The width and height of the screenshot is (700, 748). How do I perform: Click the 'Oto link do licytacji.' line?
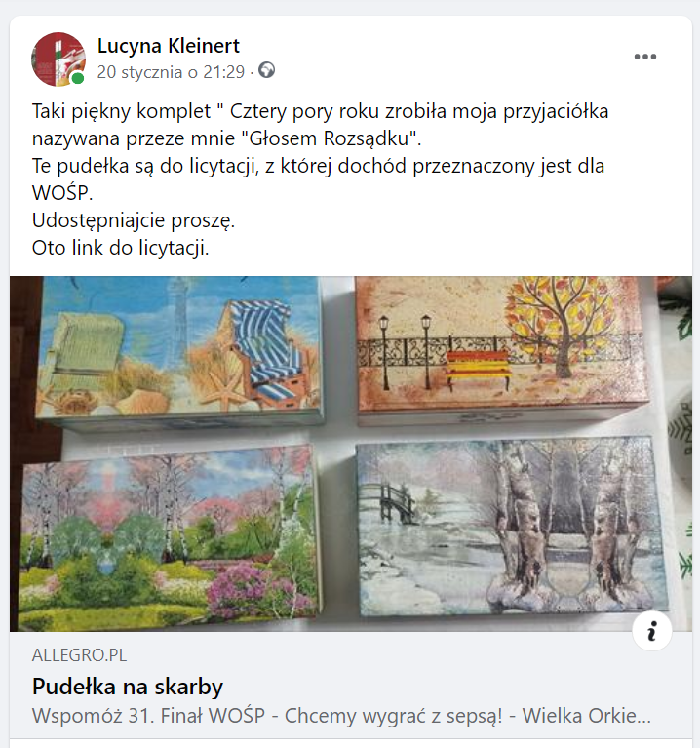(x=121, y=248)
